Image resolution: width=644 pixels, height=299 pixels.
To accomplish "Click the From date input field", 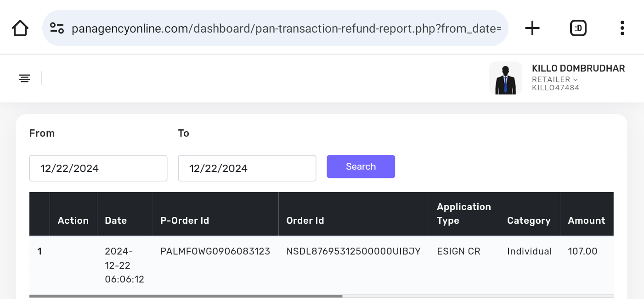I will (x=98, y=168).
